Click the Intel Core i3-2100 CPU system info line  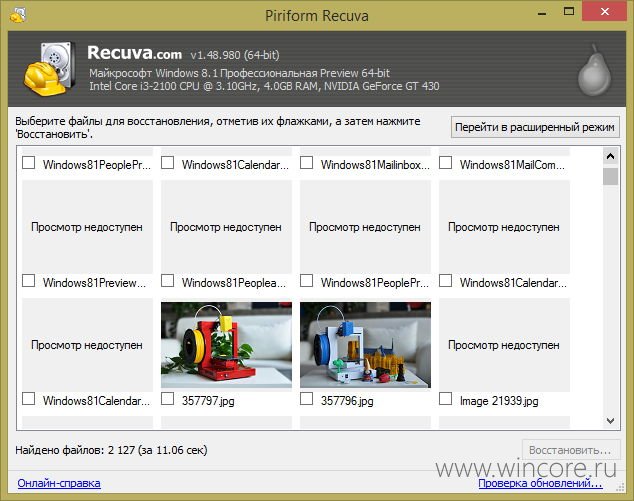pyautogui.click(x=264, y=86)
